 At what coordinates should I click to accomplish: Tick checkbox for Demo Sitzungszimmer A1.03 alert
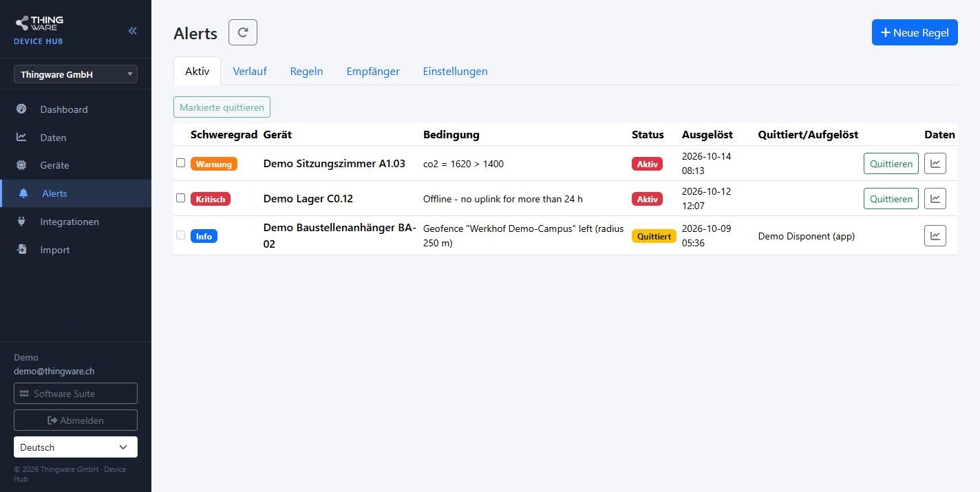coord(180,163)
